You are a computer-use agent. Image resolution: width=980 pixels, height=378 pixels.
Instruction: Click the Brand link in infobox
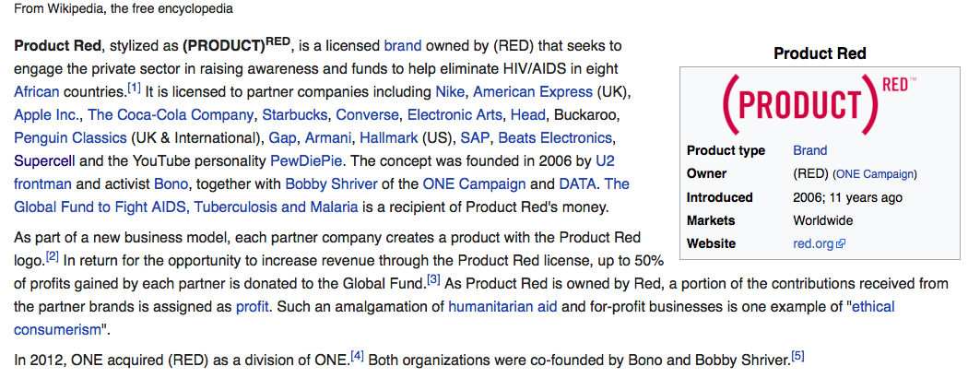point(809,150)
